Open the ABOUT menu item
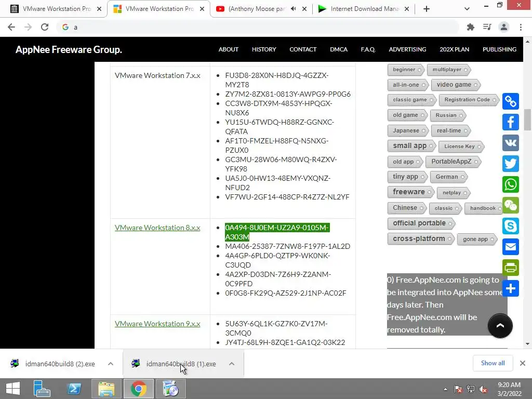This screenshot has height=399, width=532. pyautogui.click(x=229, y=49)
